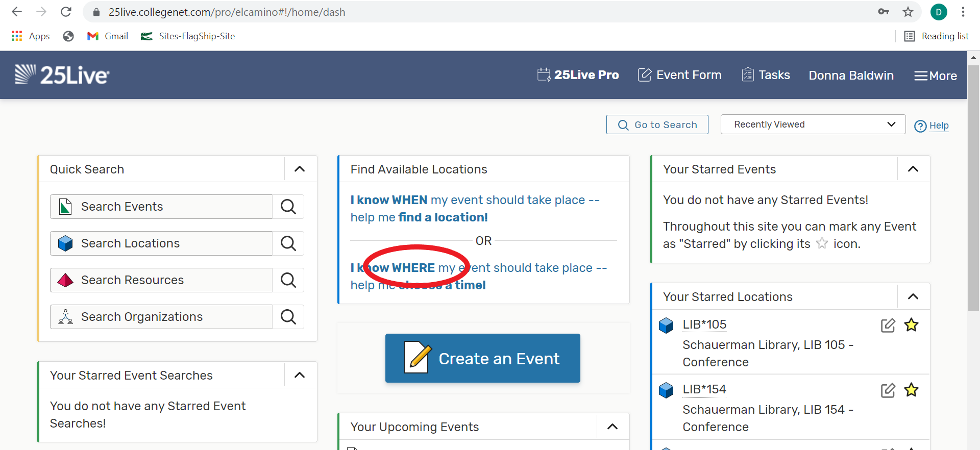The height and width of the screenshot is (450, 980).
Task: Open the Event Form
Action: tap(680, 75)
